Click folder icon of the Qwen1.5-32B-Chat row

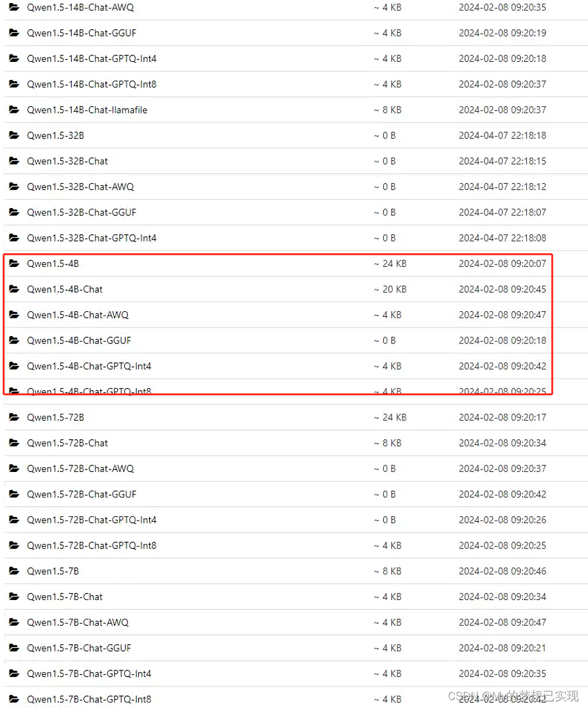point(14,161)
